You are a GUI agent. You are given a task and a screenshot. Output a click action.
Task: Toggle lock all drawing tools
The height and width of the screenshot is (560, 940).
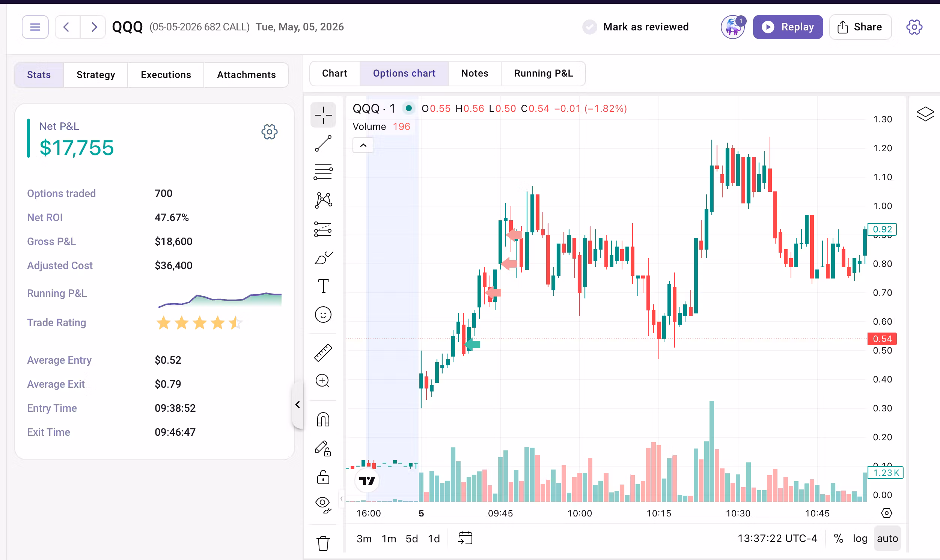323,477
